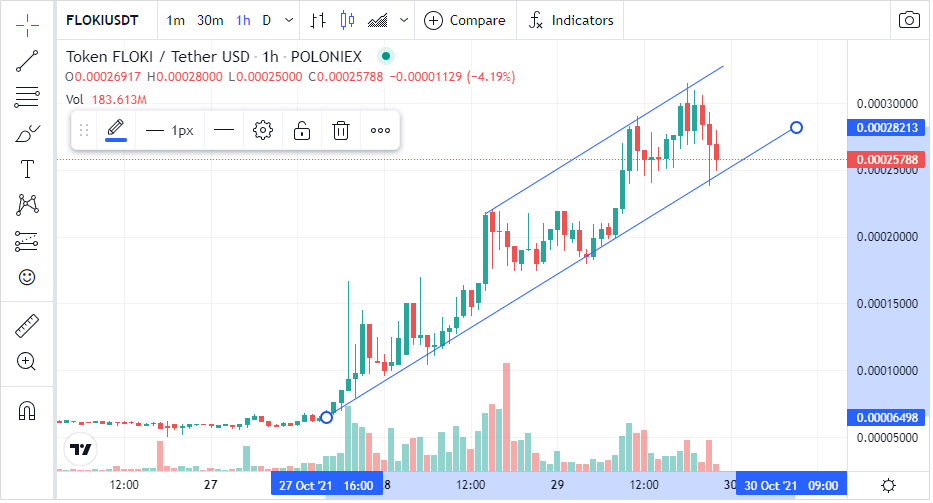The height and width of the screenshot is (503, 933).
Task: Click the 0.00030000 price scale value
Action: click(x=887, y=104)
